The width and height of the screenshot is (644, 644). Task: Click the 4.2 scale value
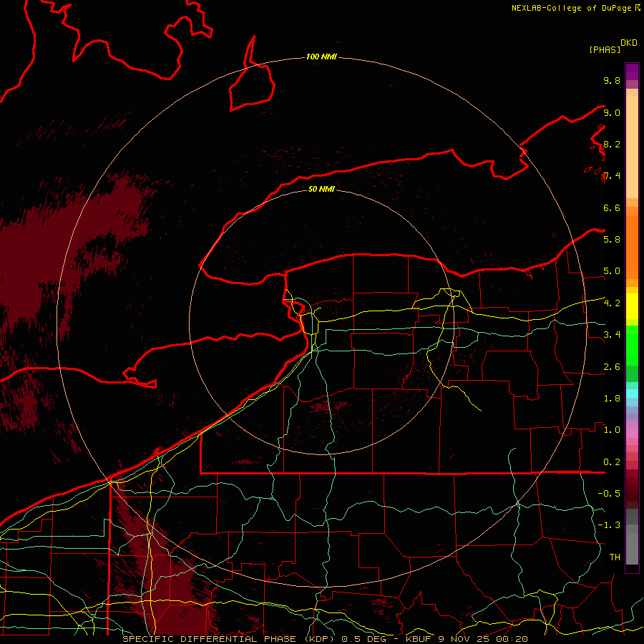point(612,303)
